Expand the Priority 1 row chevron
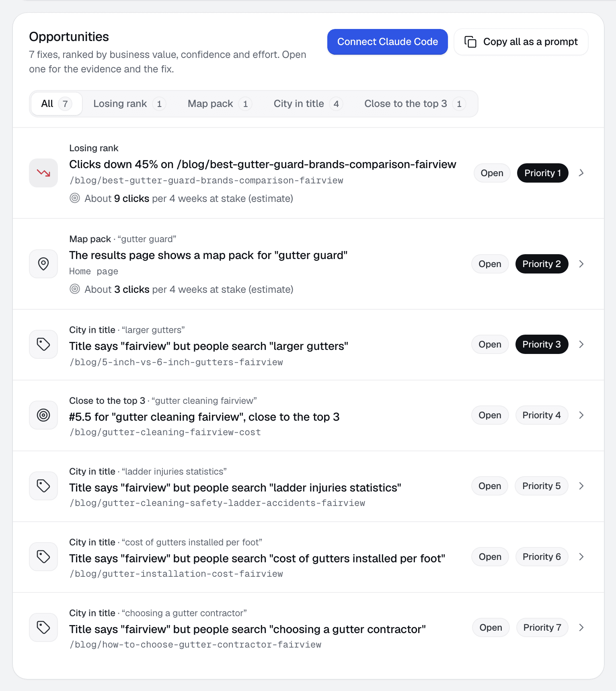 click(x=581, y=173)
